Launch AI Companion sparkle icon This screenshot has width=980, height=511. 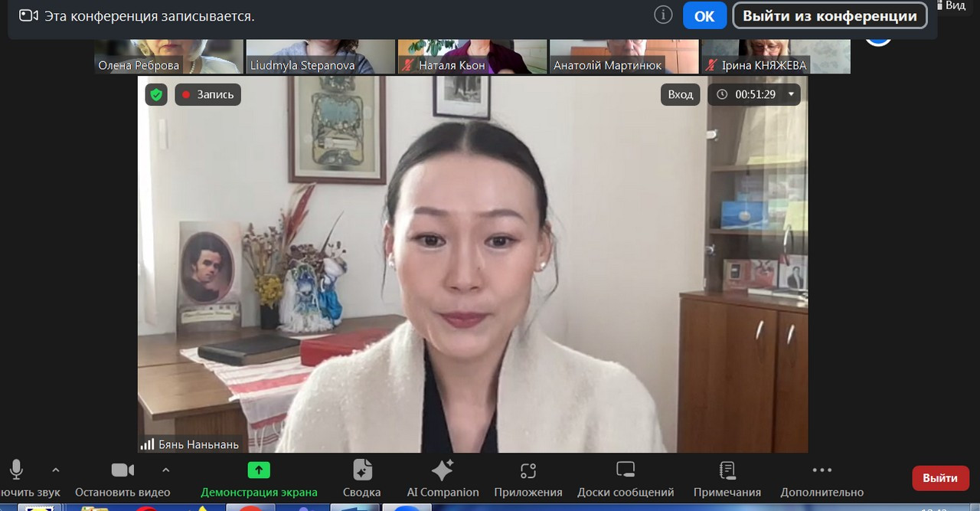(443, 470)
